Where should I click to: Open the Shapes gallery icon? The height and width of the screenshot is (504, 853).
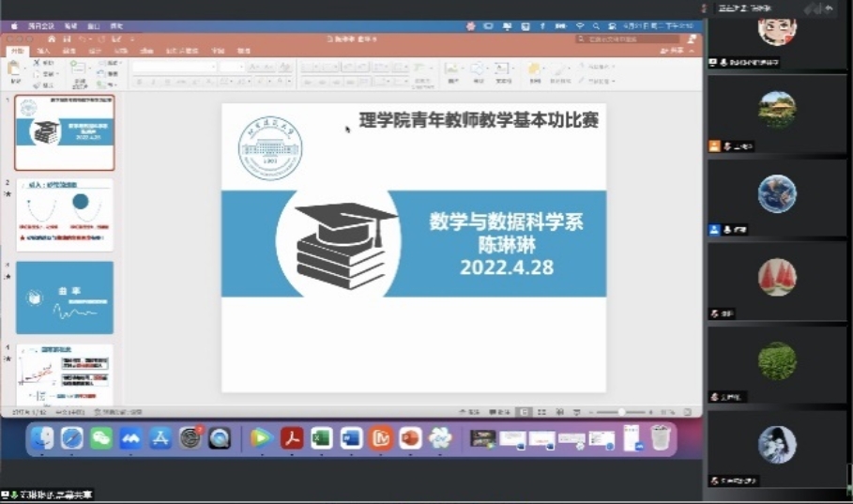[478, 71]
